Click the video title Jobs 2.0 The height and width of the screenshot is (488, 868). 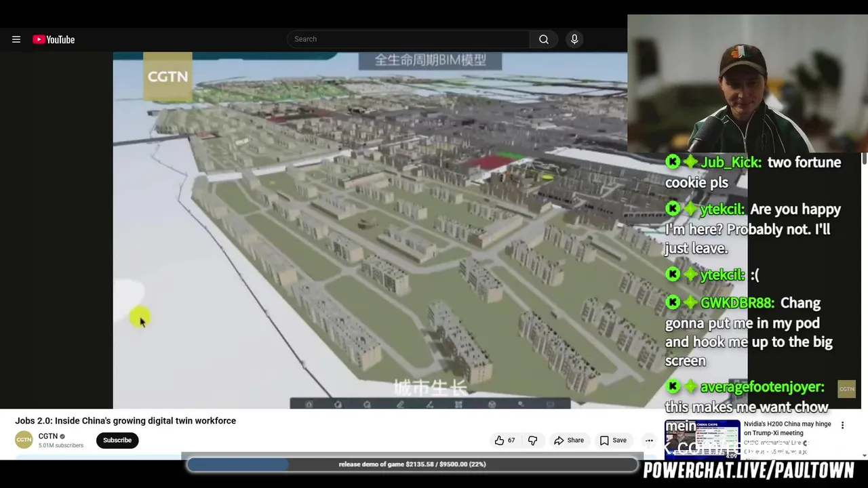(x=125, y=421)
